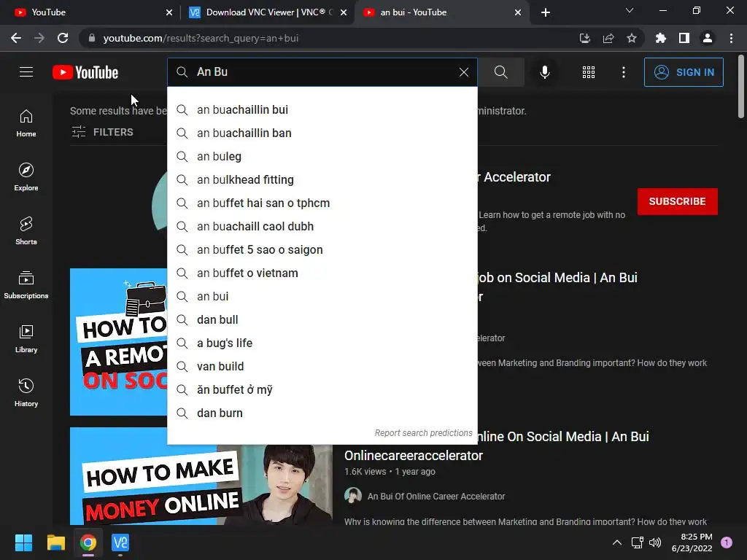
Task: Open the Chrome three-dot menu
Action: tap(731, 38)
